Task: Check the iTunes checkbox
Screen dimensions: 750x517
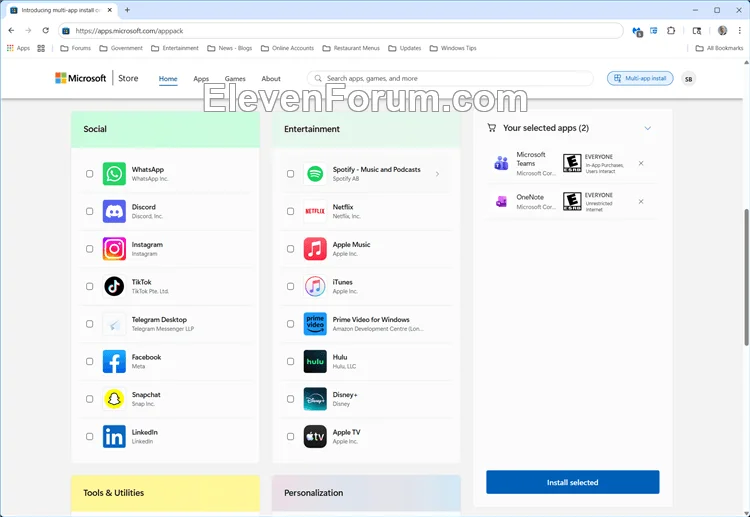Action: [x=290, y=286]
